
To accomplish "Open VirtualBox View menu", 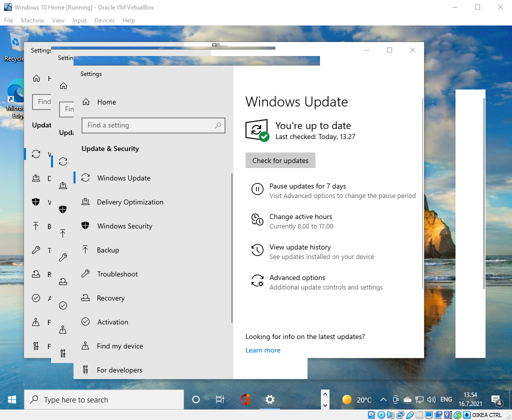I will [58, 20].
